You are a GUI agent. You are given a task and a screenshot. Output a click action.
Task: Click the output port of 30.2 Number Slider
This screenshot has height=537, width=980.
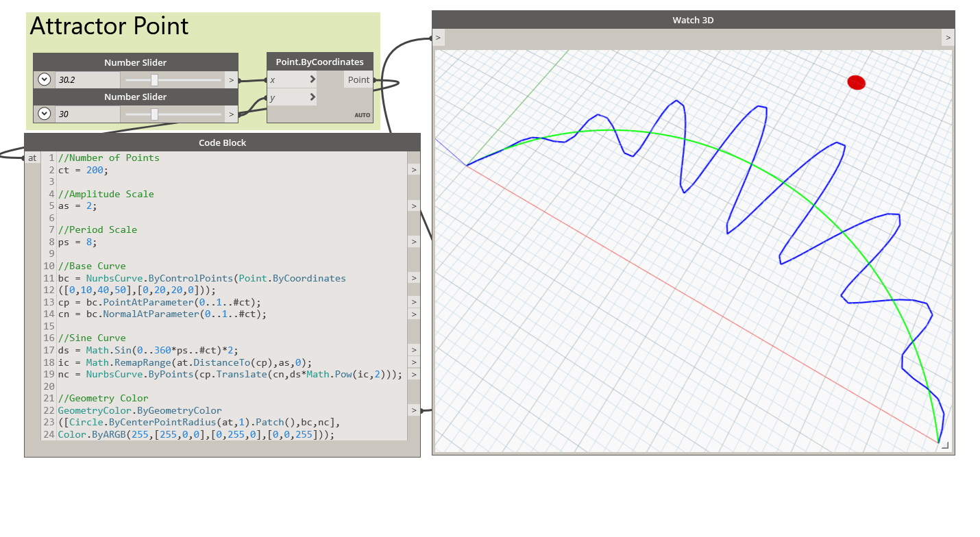pyautogui.click(x=231, y=80)
